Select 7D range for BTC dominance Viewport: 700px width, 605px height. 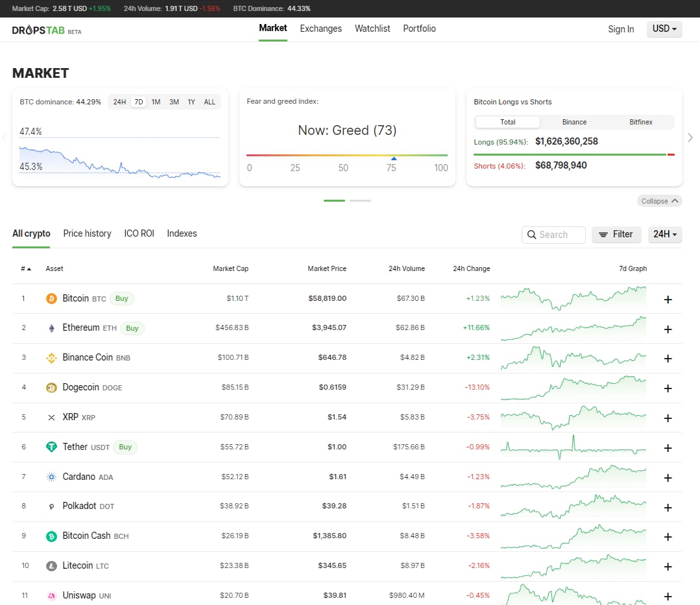click(139, 102)
